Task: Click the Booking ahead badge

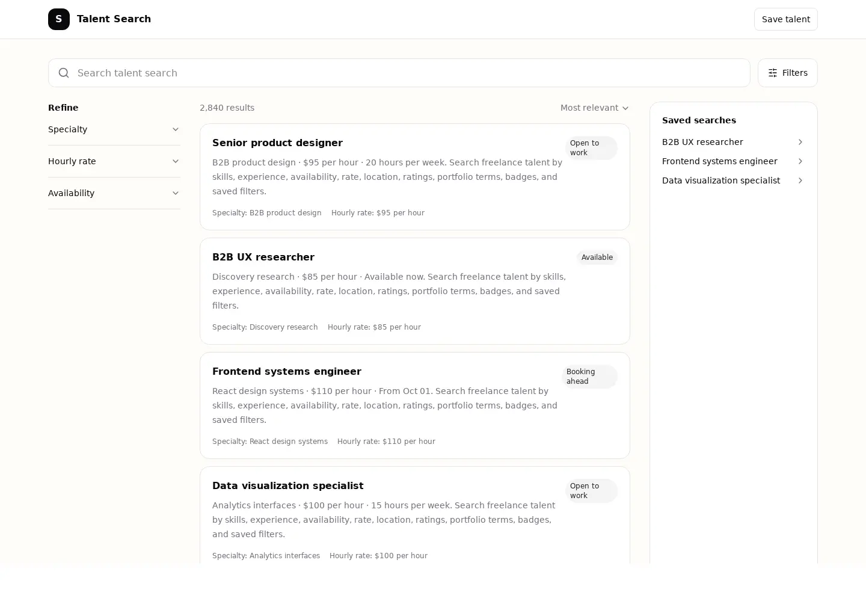Action: coord(589,377)
